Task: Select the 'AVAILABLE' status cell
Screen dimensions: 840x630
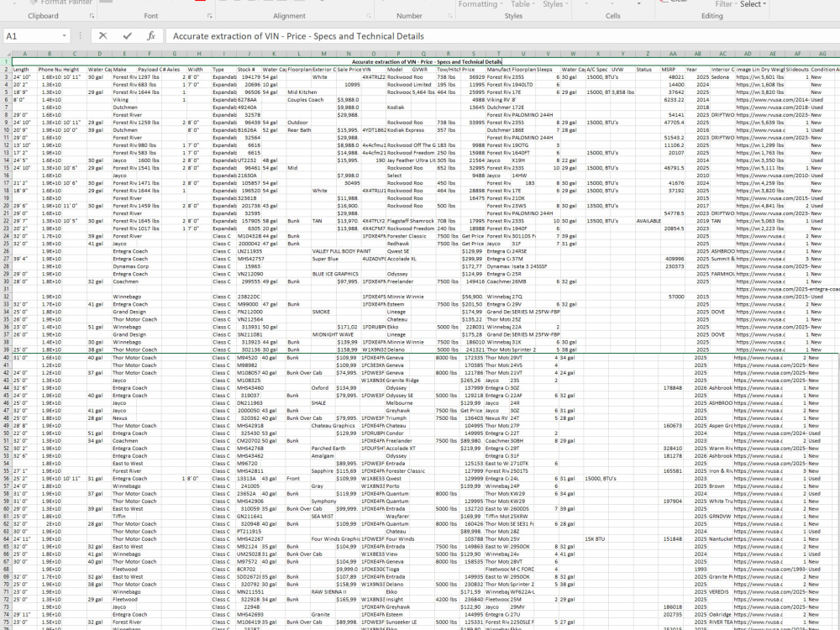Action: [648, 221]
